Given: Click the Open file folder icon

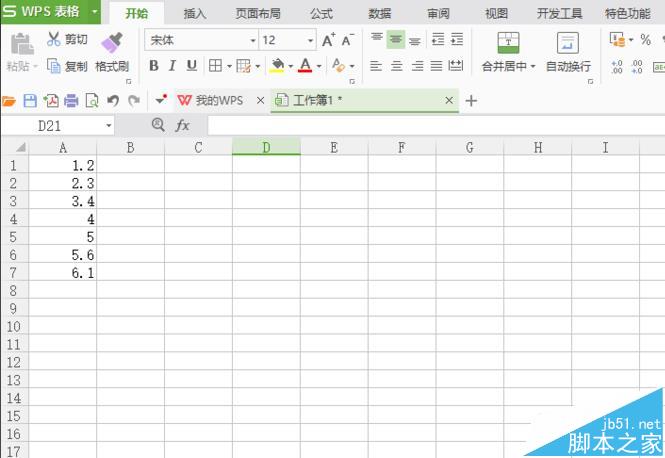Looking at the screenshot, I should [x=8, y=101].
